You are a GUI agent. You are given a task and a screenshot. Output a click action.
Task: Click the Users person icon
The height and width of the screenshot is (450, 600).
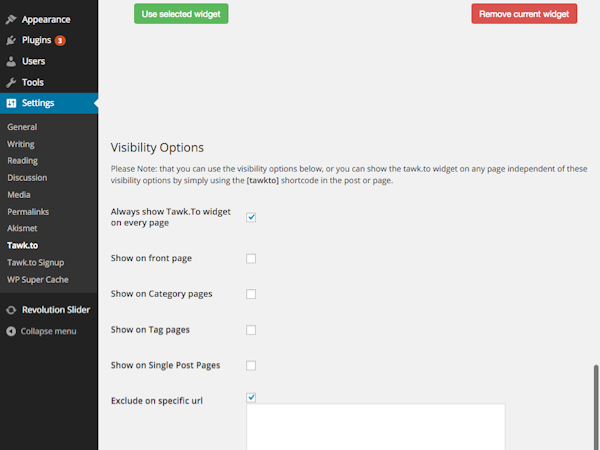click(11, 61)
